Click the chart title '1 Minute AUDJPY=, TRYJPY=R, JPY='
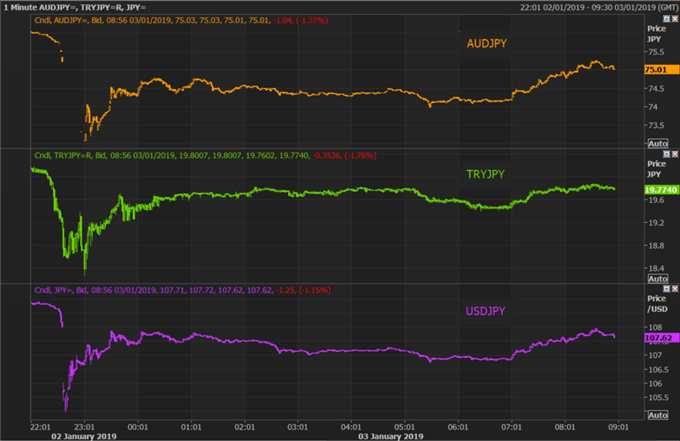Viewport: 680px width, 441px height. pyautogui.click(x=75, y=7)
